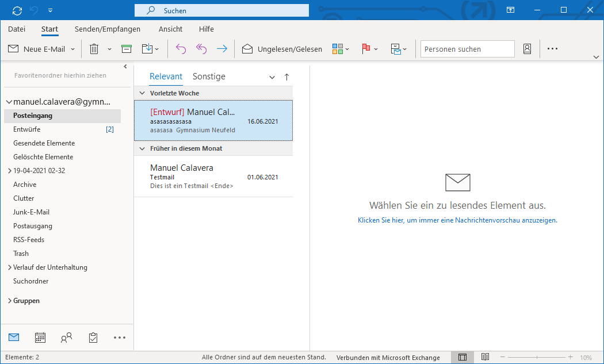Open the Senden/Empfangen ribbon tab
This screenshot has height=364, width=604.
click(108, 29)
